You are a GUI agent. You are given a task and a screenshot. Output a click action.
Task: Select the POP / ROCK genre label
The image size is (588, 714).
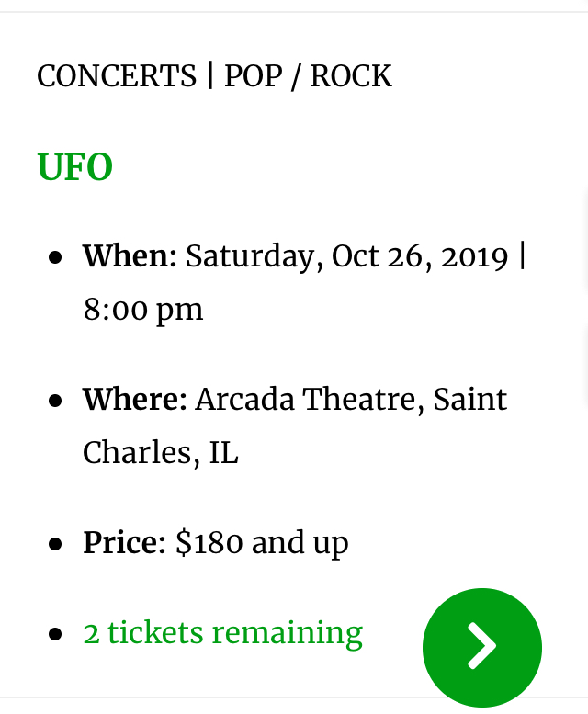pyautogui.click(x=308, y=76)
